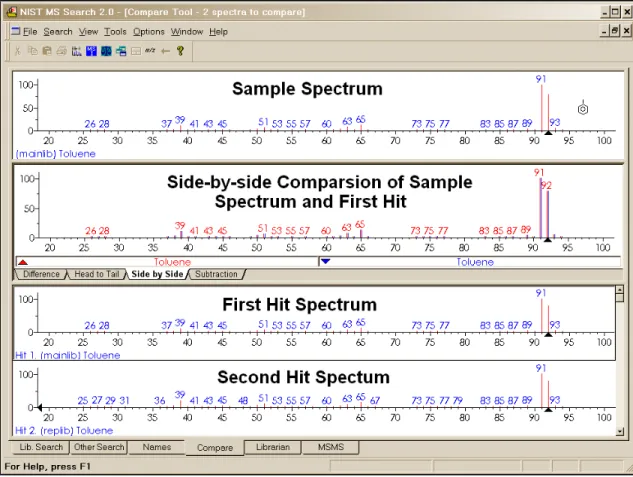Restore the inner Compare Tool child window

pyautogui.click(x=614, y=31)
